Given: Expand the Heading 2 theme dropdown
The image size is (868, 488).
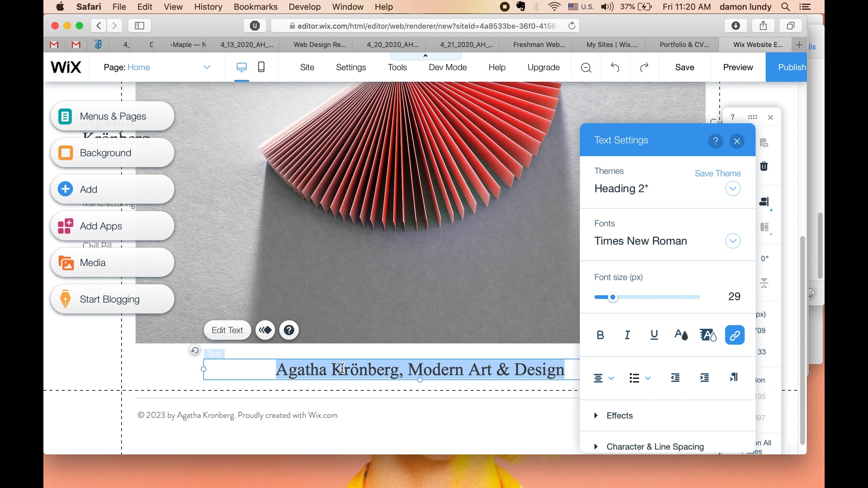Looking at the screenshot, I should coord(733,188).
